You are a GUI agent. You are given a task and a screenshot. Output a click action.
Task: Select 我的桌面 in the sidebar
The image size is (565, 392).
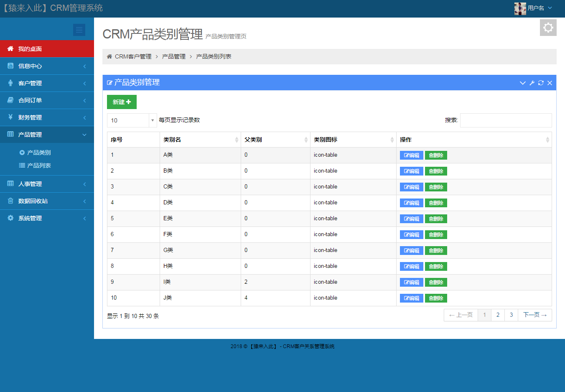pyautogui.click(x=29, y=48)
